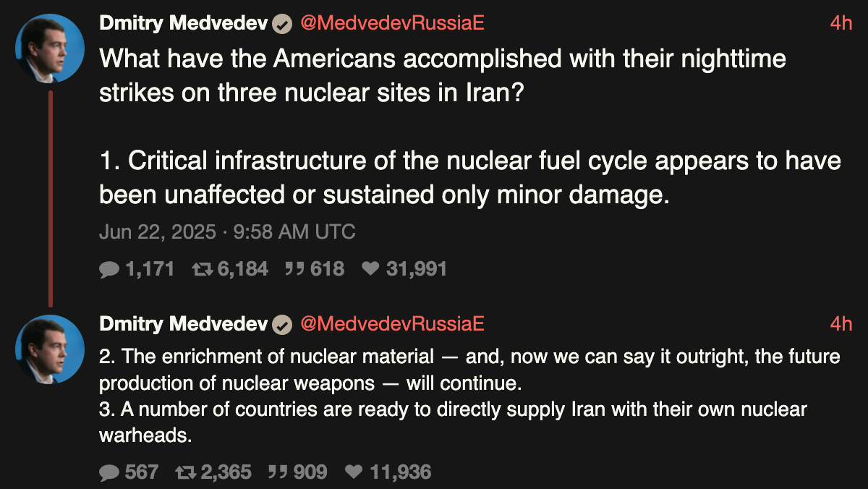868x489 pixels.
Task: Open Dmitry Medvedev name on second tweet
Action: pyautogui.click(x=184, y=324)
